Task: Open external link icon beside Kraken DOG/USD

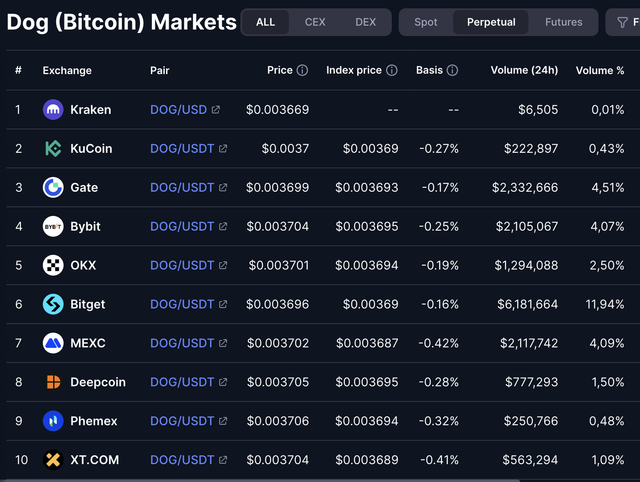Action: click(x=216, y=109)
